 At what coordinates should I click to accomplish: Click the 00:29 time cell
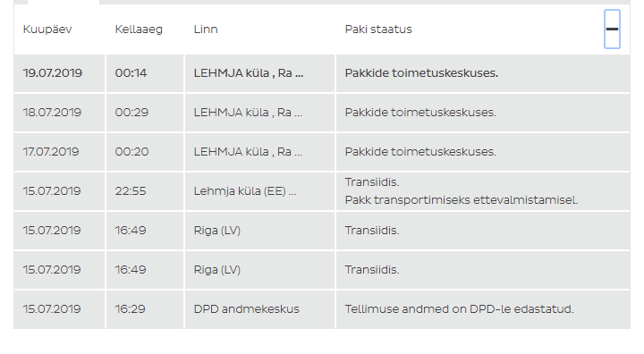click(131, 113)
